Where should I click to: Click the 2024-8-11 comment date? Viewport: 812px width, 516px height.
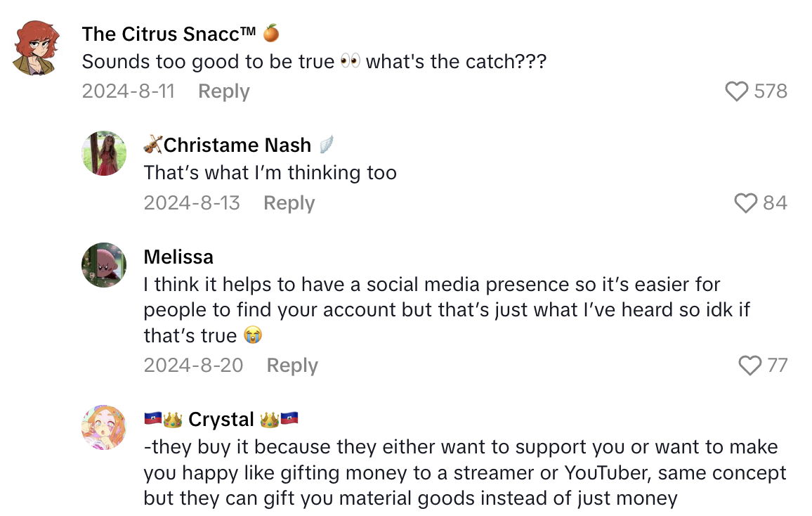(x=128, y=91)
